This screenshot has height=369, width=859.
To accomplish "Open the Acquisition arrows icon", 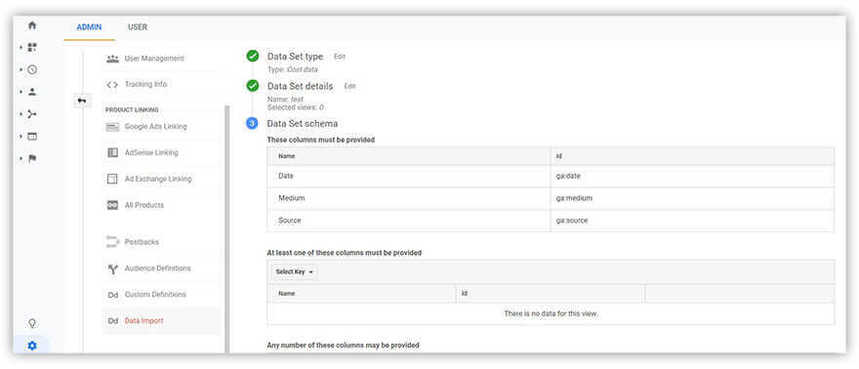I will (x=32, y=114).
